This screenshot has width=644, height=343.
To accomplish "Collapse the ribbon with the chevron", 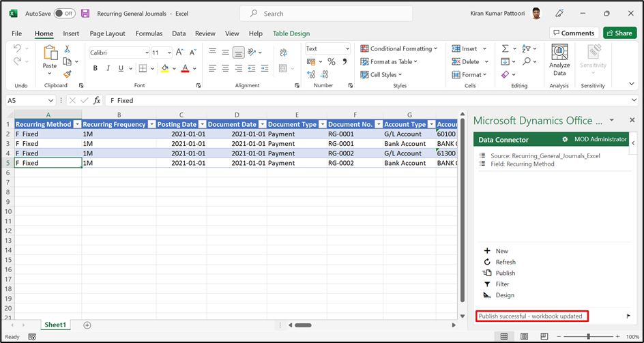I will click(x=632, y=84).
